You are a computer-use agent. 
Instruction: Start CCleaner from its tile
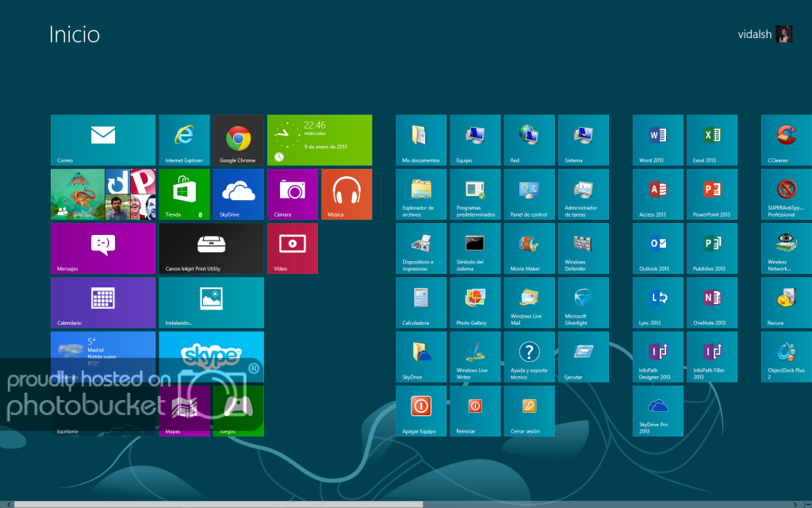786,140
